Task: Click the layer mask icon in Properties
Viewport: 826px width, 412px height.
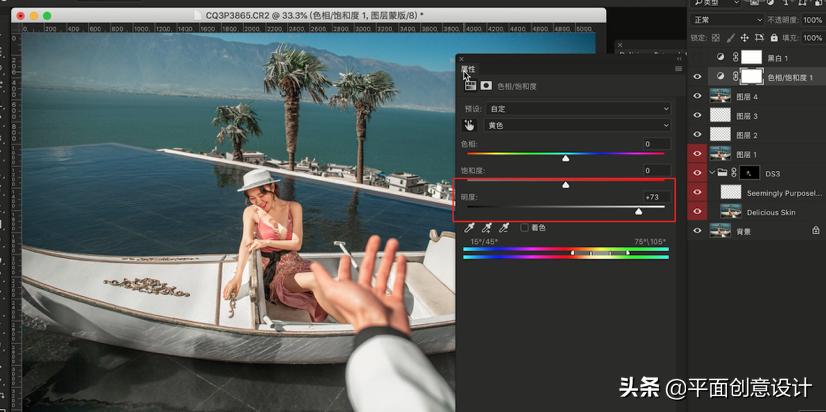Action: (x=487, y=86)
